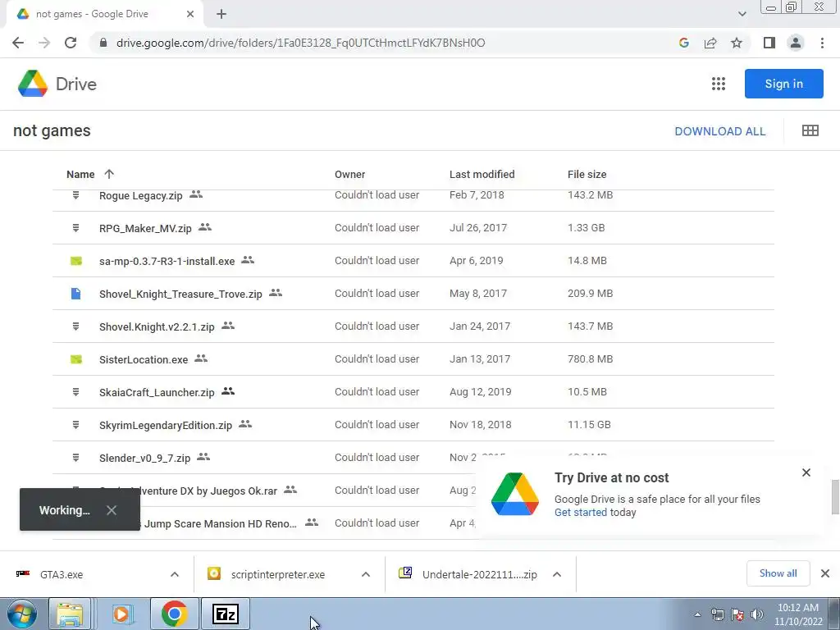Click file icon of SisterLocation.exe
840x630 pixels.
[x=76, y=359]
